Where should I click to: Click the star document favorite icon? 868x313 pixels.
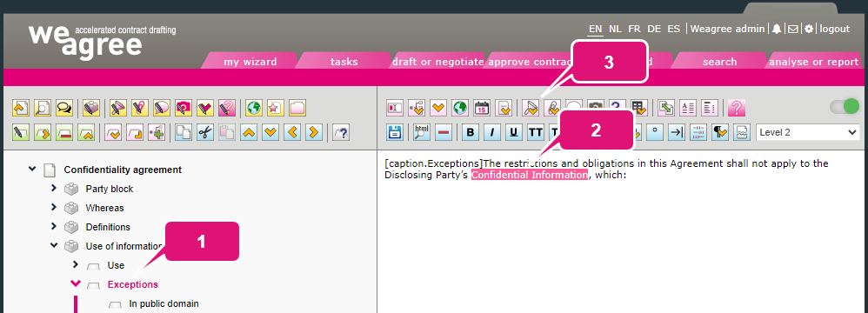(x=275, y=108)
